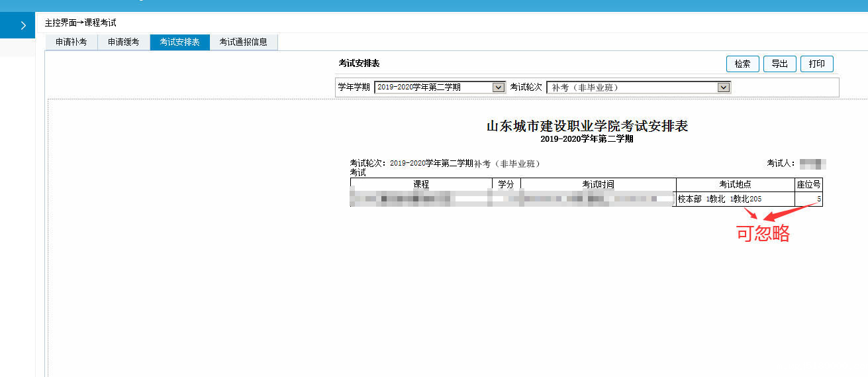This screenshot has height=377, width=868.
Task: Click the 主控界面→课程考试 breadcrumb
Action: pos(80,23)
